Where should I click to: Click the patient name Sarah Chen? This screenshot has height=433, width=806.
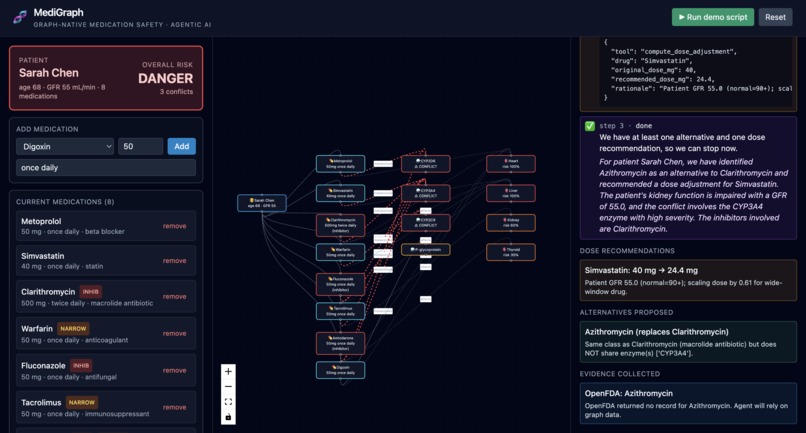pos(49,73)
